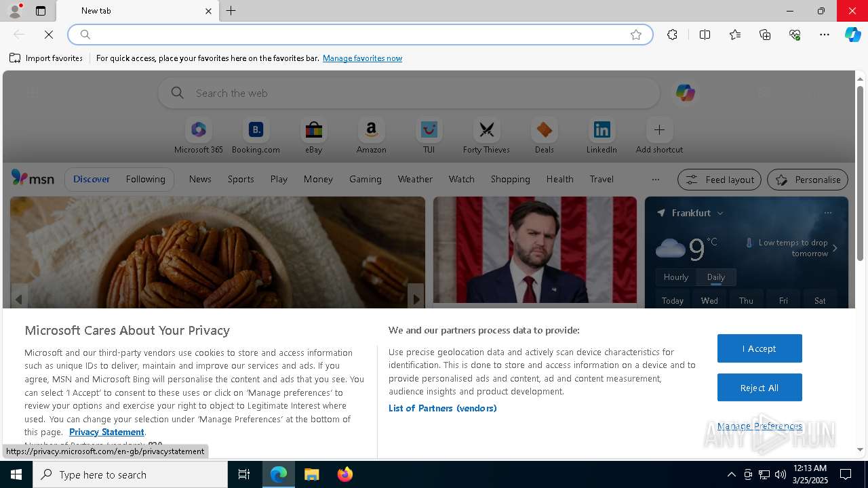Open the Health category
The height and width of the screenshot is (488, 868).
[x=559, y=179]
